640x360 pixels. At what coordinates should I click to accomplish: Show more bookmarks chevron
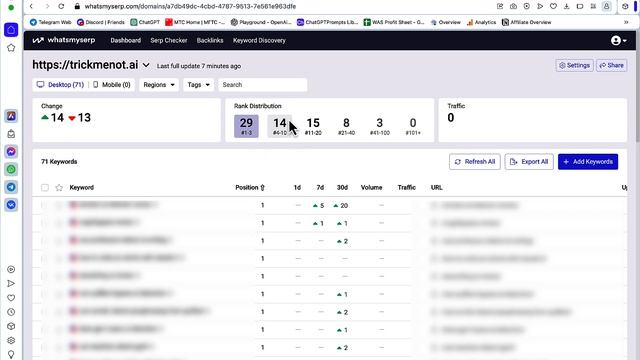(626, 22)
